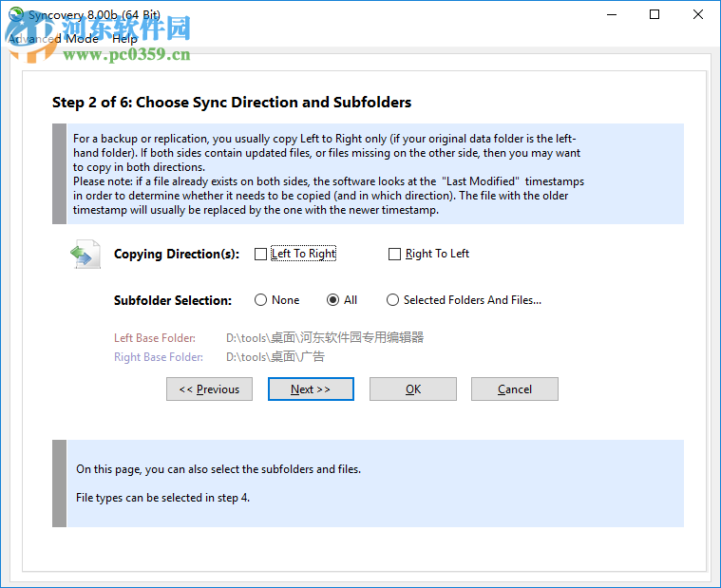
Task: Click the Subfolder Selection label
Action: 173,300
